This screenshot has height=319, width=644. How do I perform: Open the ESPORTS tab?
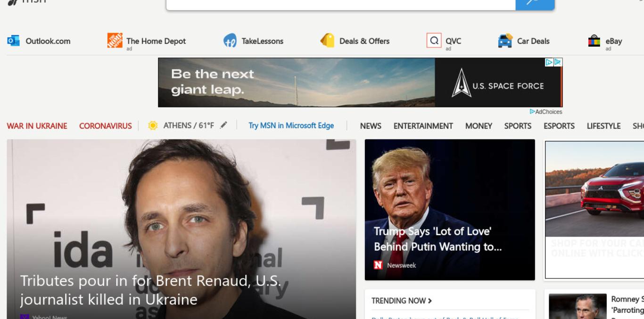point(559,126)
